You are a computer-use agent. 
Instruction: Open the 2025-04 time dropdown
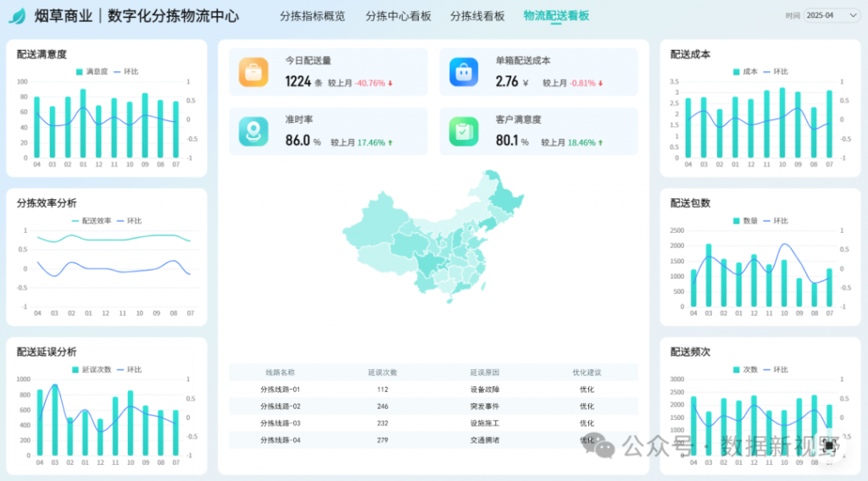coord(832,15)
